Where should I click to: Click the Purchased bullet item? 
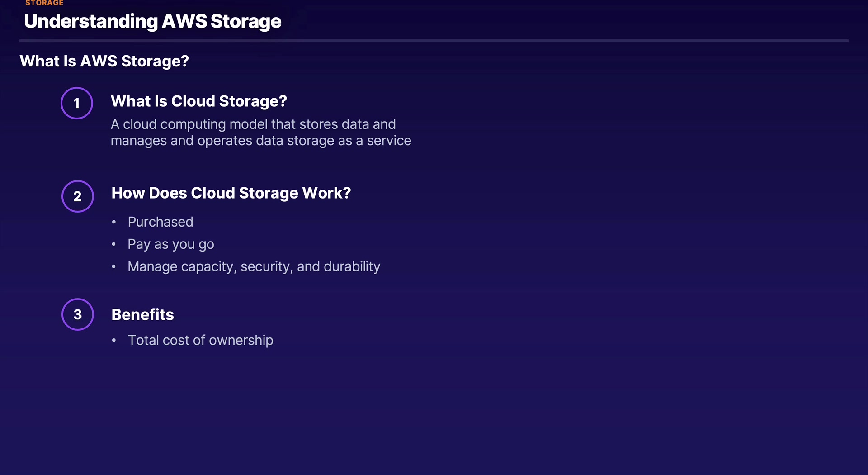(x=160, y=222)
